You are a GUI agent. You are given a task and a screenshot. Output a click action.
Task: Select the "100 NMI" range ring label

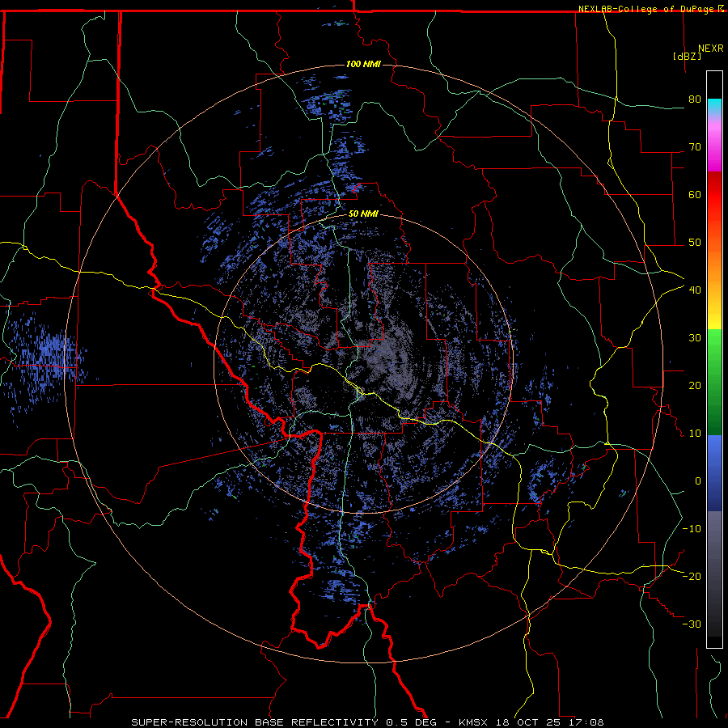363,64
